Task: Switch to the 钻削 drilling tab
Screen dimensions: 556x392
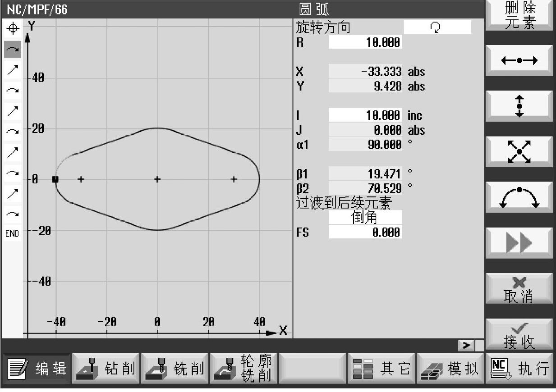Action: [x=106, y=369]
